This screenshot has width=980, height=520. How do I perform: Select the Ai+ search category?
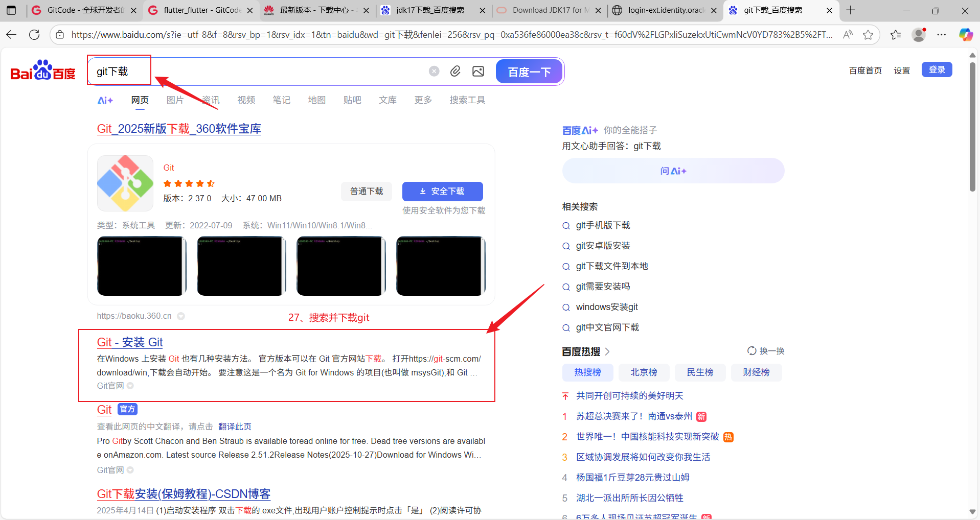[105, 101]
